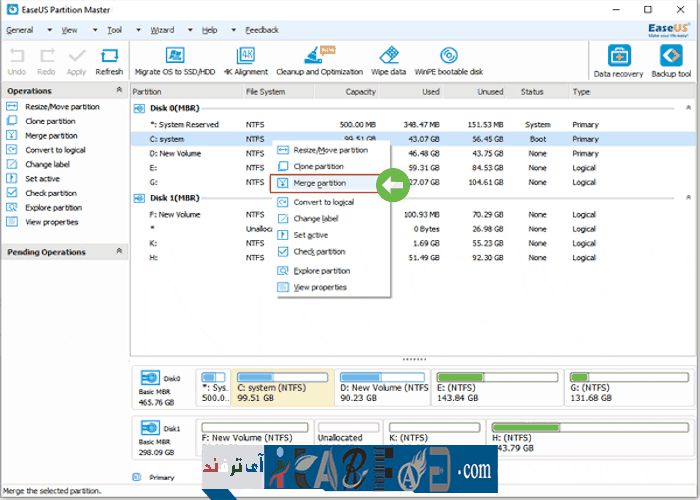The width and height of the screenshot is (700, 500).
Task: Collapse the Pending Operations panel
Action: [120, 252]
